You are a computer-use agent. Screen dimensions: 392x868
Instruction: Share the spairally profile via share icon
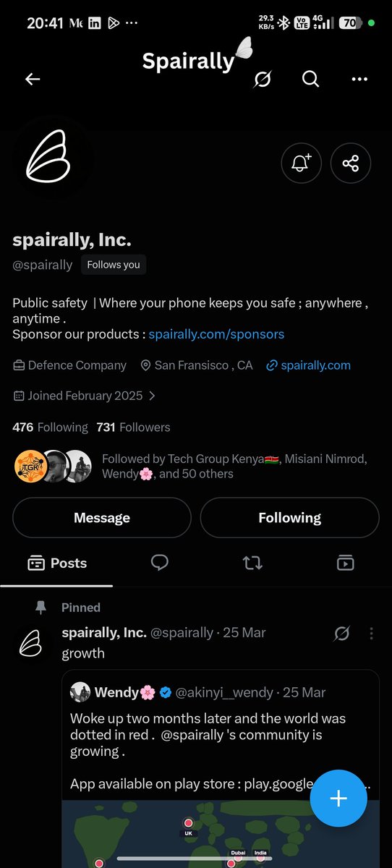(351, 163)
